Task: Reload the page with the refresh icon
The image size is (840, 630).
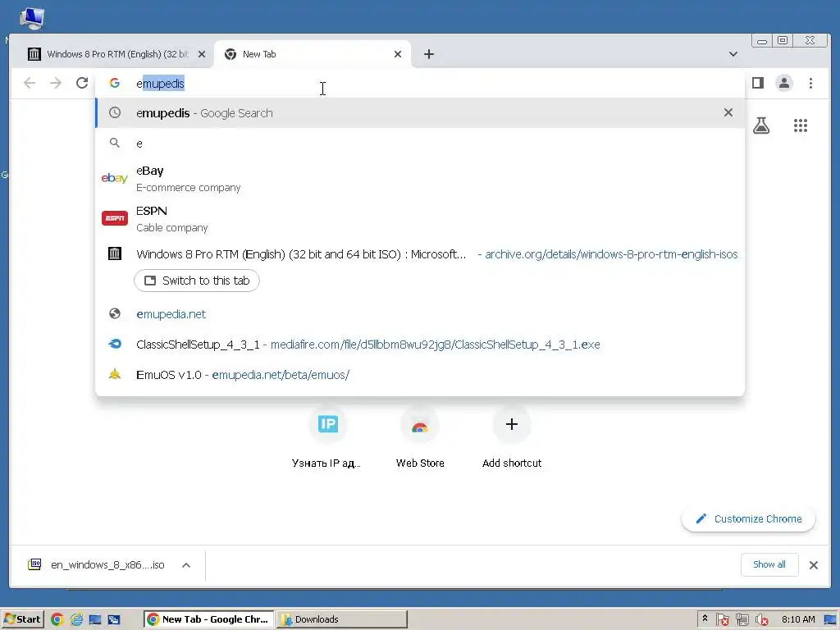Action: click(x=82, y=83)
